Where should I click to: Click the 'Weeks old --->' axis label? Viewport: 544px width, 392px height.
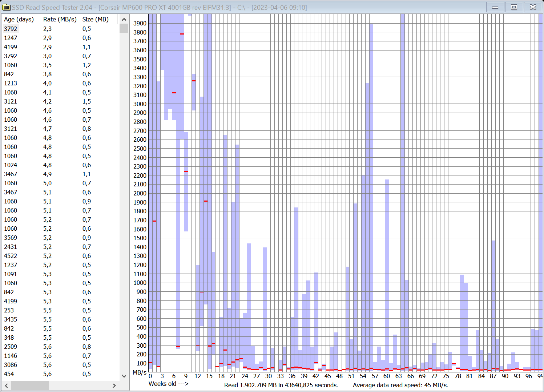(168, 384)
